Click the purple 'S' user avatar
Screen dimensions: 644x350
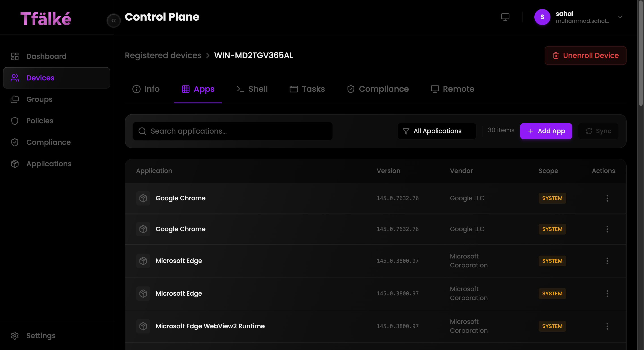pyautogui.click(x=542, y=17)
